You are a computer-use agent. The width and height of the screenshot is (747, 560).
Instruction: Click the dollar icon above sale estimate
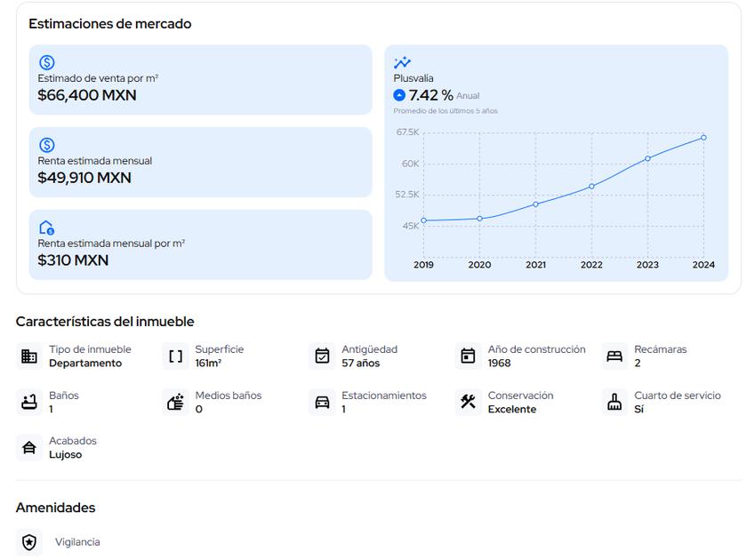[x=47, y=62]
